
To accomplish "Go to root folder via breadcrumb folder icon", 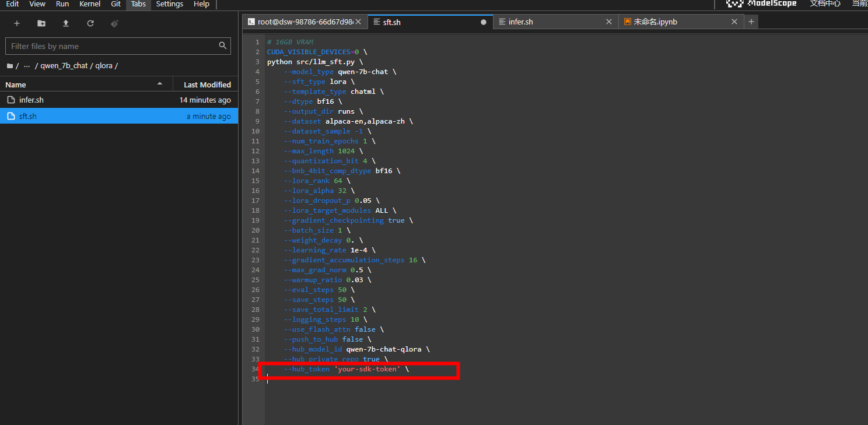I will click(9, 66).
